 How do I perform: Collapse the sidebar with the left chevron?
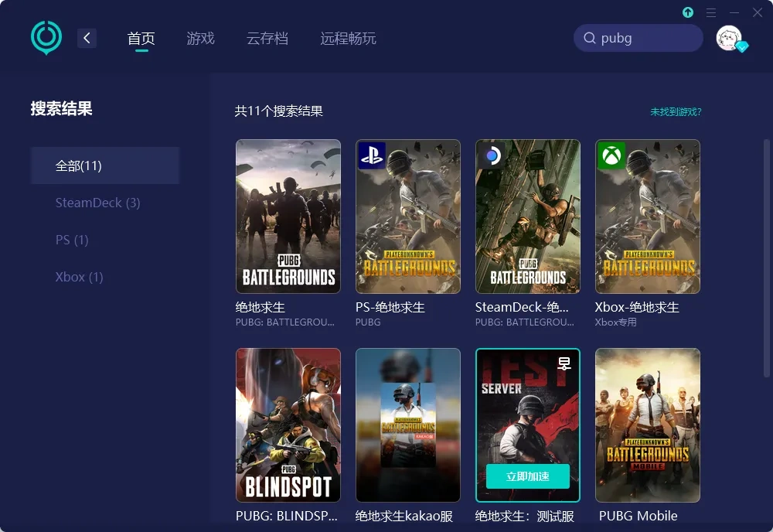click(x=87, y=37)
